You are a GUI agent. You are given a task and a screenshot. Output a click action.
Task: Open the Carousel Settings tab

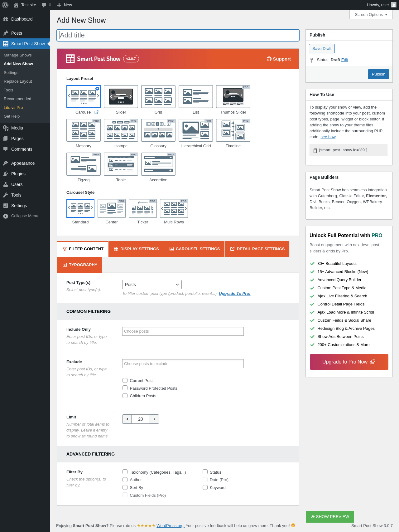[194, 249]
